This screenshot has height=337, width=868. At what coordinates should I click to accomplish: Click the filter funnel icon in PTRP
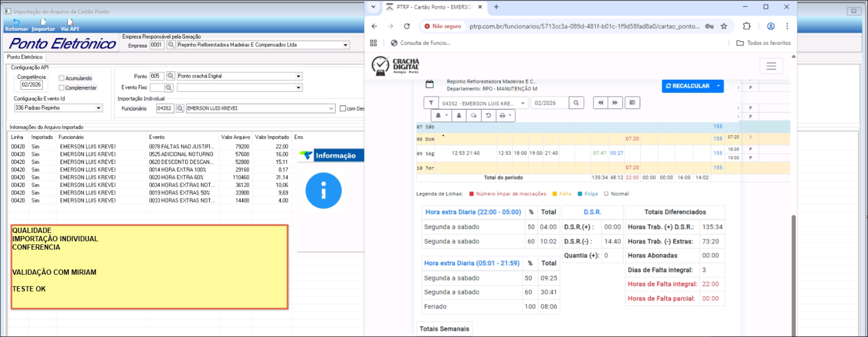[x=431, y=103]
